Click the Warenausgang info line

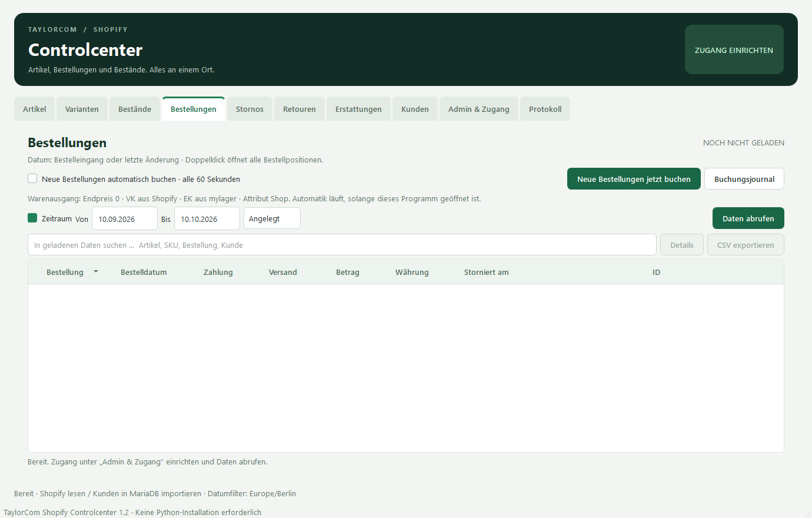coord(254,199)
